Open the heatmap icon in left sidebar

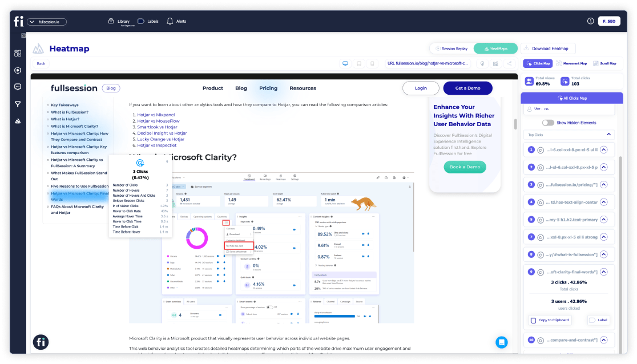[18, 121]
